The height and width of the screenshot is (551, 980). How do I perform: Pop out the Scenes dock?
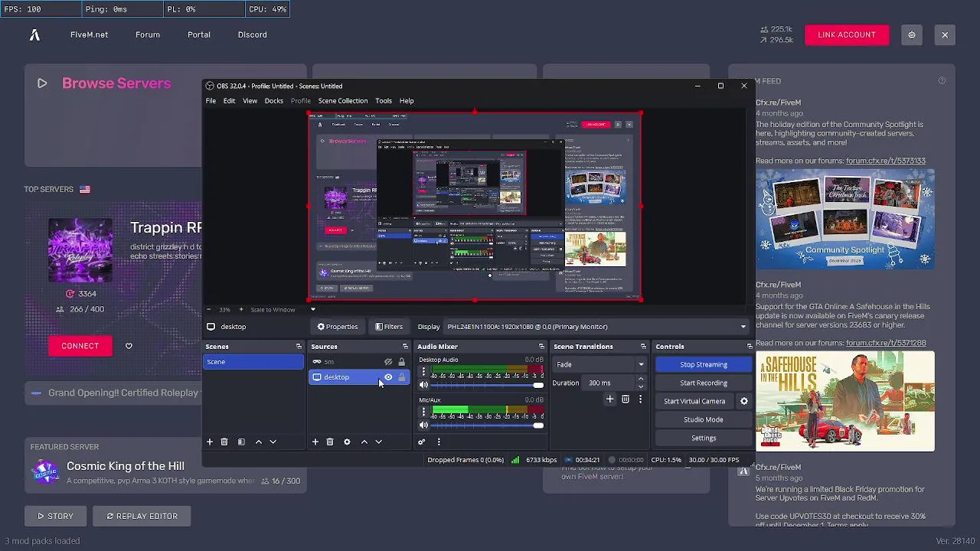pyautogui.click(x=299, y=347)
